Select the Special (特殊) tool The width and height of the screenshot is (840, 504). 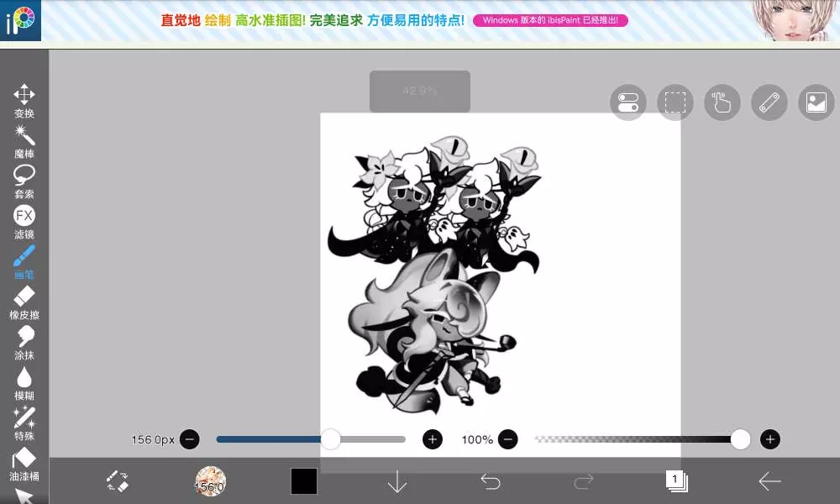click(x=24, y=423)
